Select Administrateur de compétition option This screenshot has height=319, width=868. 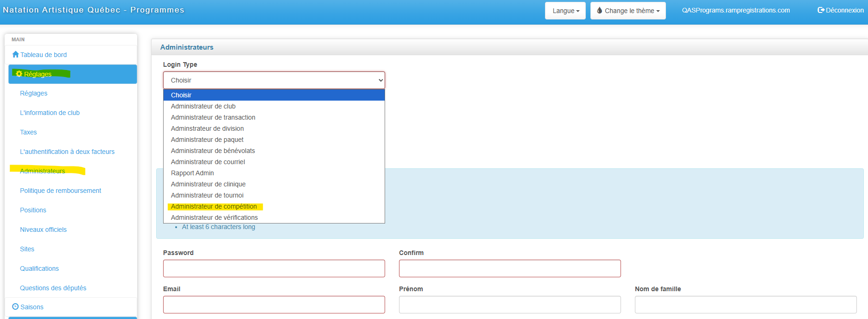[x=214, y=206]
